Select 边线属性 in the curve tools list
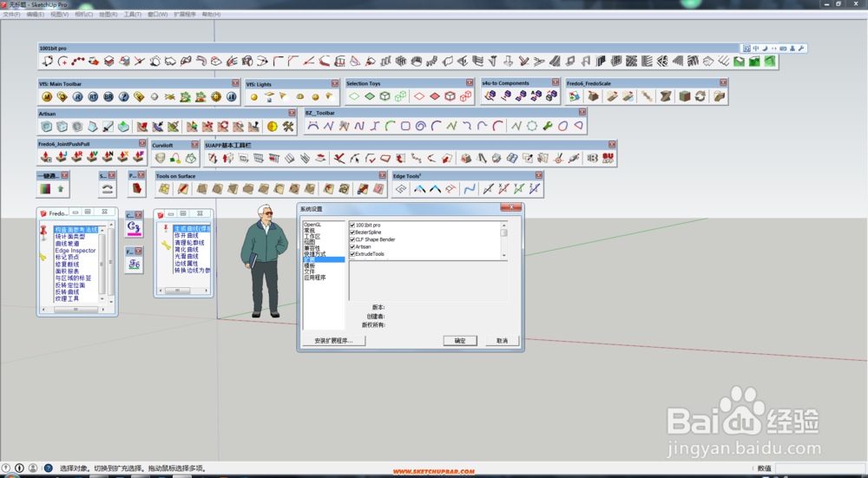The width and height of the screenshot is (868, 478). point(186,264)
